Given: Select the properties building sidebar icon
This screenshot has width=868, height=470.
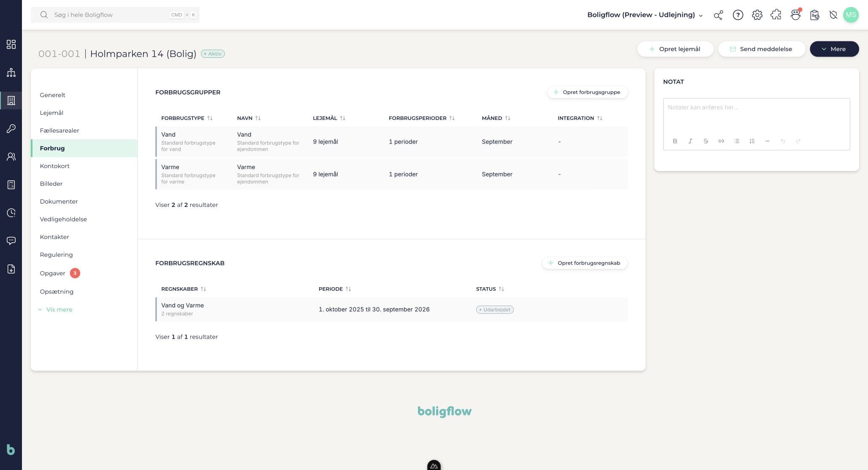Looking at the screenshot, I should pyautogui.click(x=11, y=101).
